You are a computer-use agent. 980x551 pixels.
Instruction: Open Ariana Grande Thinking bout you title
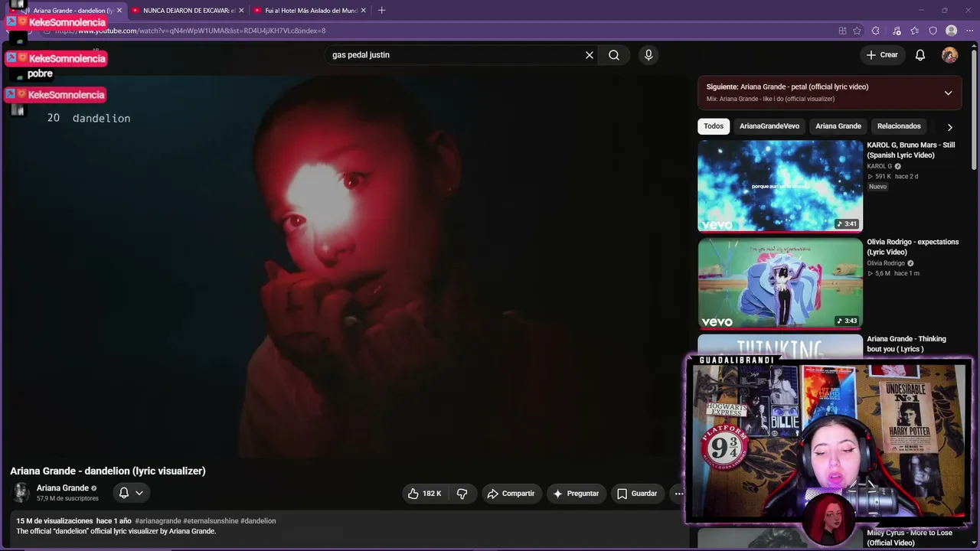906,344
